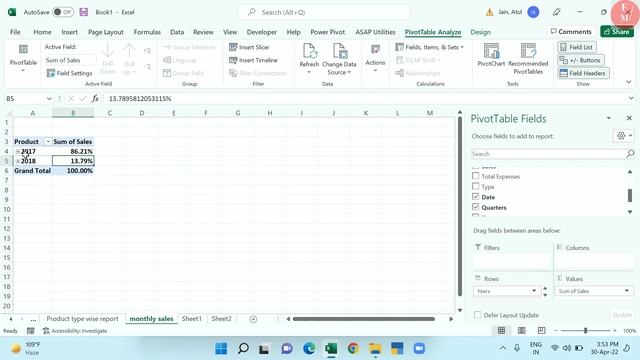Click the PivotTable button in ribbon
Viewport: 640px width, 360px height.
click(23, 58)
